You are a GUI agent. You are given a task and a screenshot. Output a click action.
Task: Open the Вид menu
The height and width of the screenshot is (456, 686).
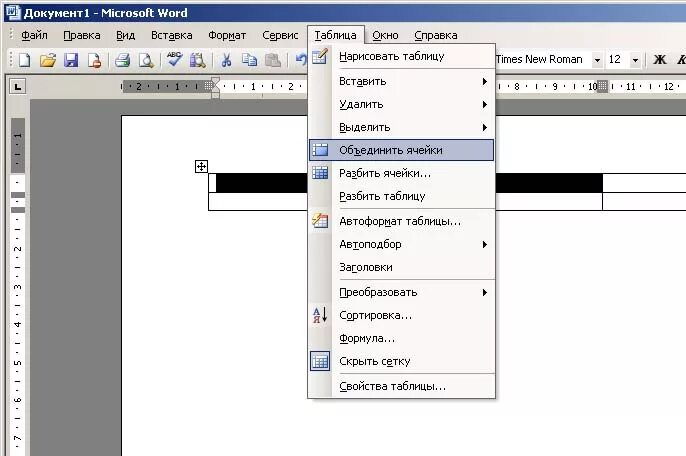point(126,35)
